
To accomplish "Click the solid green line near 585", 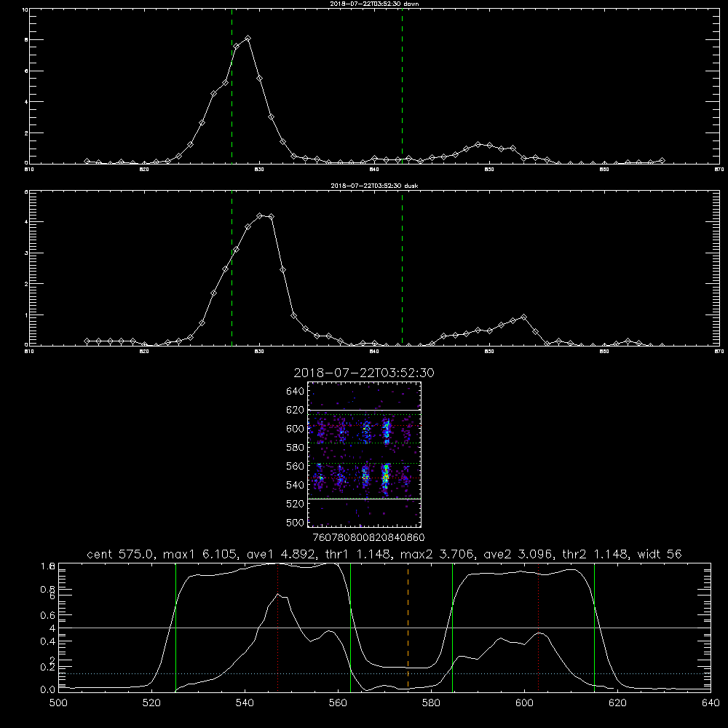I will [x=452, y=628].
